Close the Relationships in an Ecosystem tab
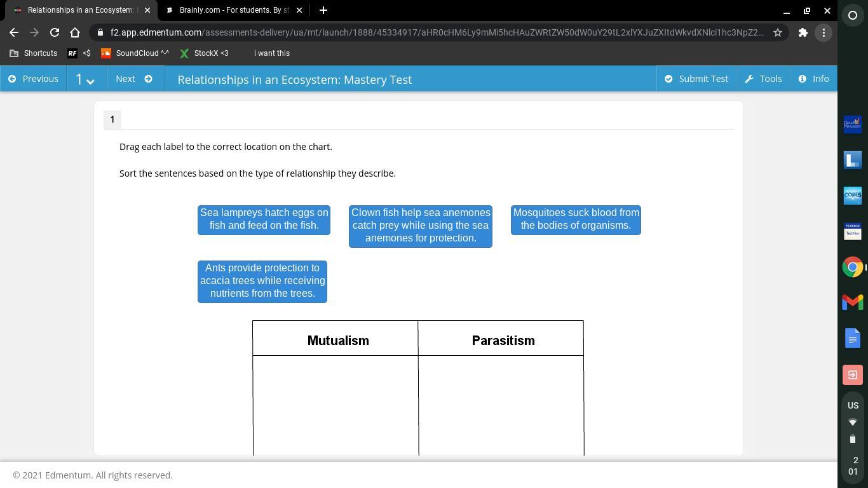This screenshot has width=868, height=488. click(147, 10)
